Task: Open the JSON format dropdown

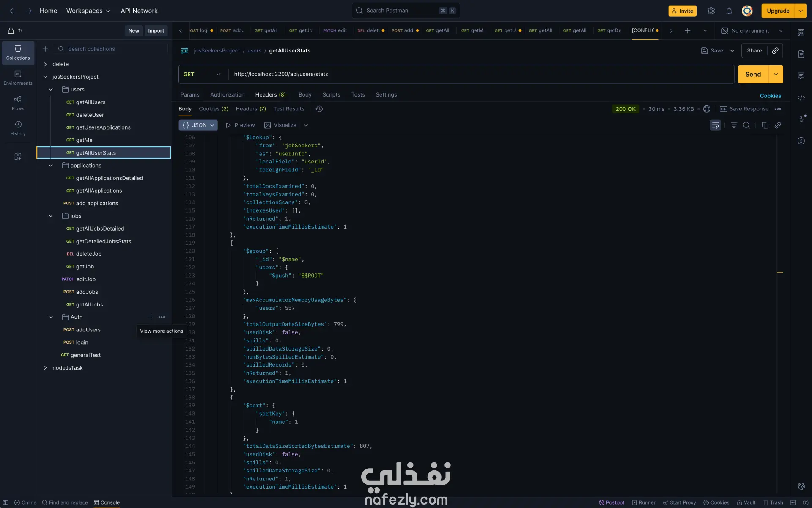Action: (198, 125)
